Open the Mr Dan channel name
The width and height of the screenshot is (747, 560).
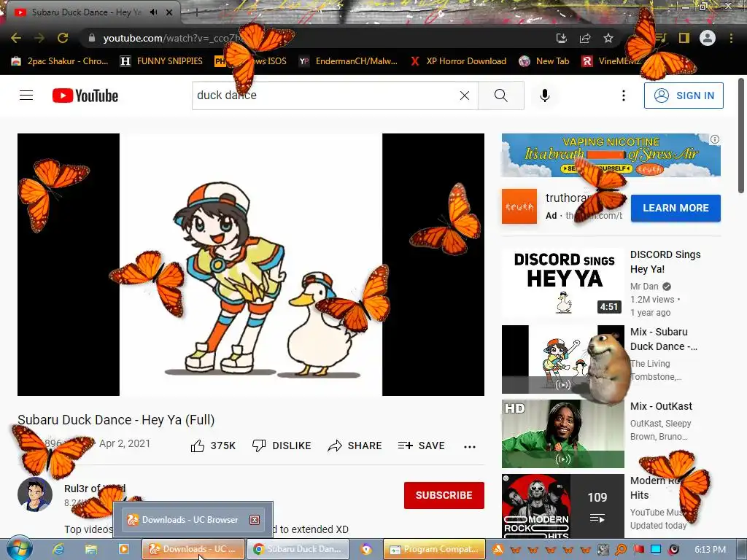[x=644, y=286]
